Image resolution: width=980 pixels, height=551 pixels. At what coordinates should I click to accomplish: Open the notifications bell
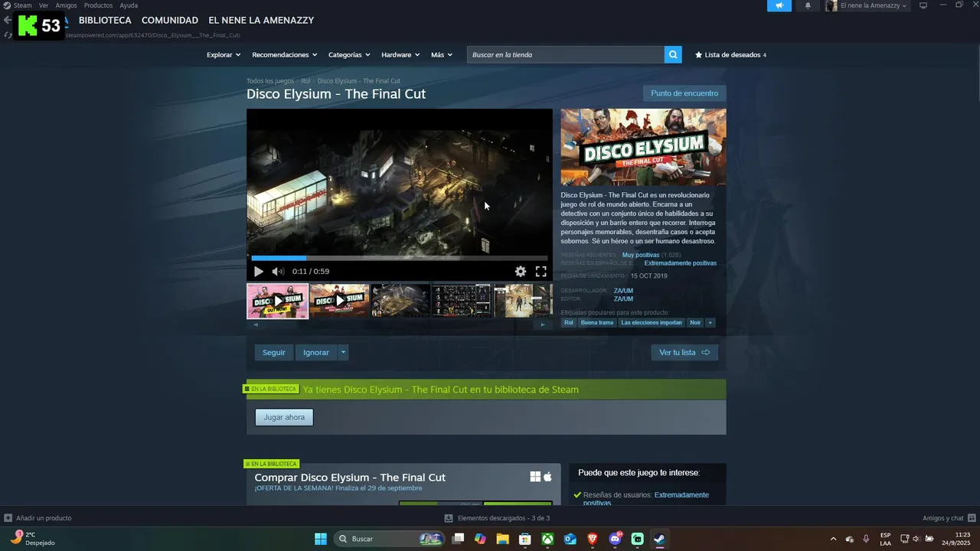click(x=808, y=5)
